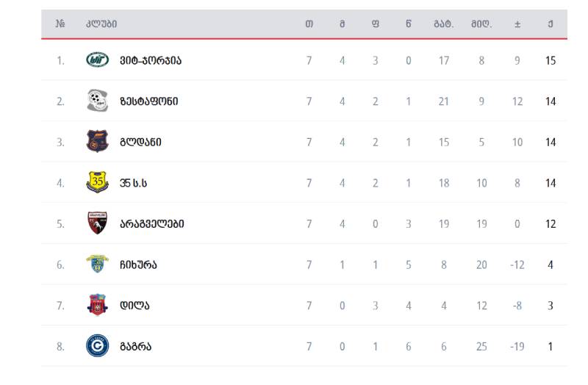Click the ვიტ-ჯორჯია club logo

(x=98, y=60)
